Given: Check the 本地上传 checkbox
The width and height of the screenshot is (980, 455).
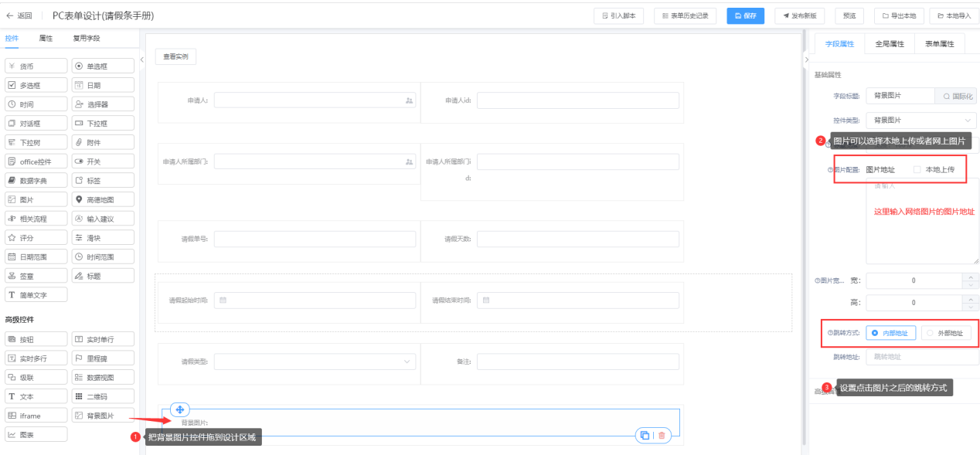Looking at the screenshot, I should click(x=917, y=169).
